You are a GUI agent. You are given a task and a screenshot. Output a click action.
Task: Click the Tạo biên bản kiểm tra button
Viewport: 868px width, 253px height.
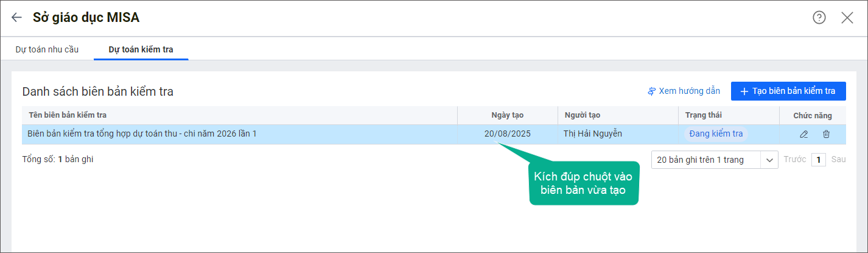[788, 91]
